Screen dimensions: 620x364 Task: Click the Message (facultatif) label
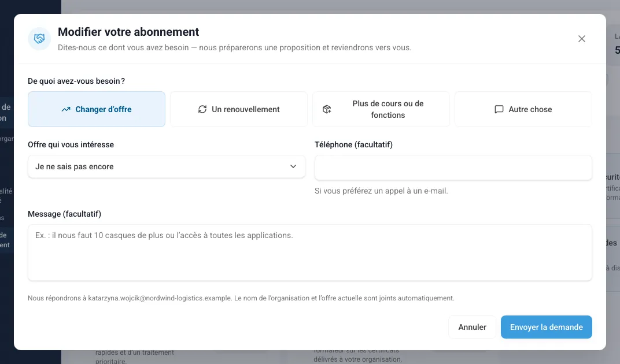64,214
